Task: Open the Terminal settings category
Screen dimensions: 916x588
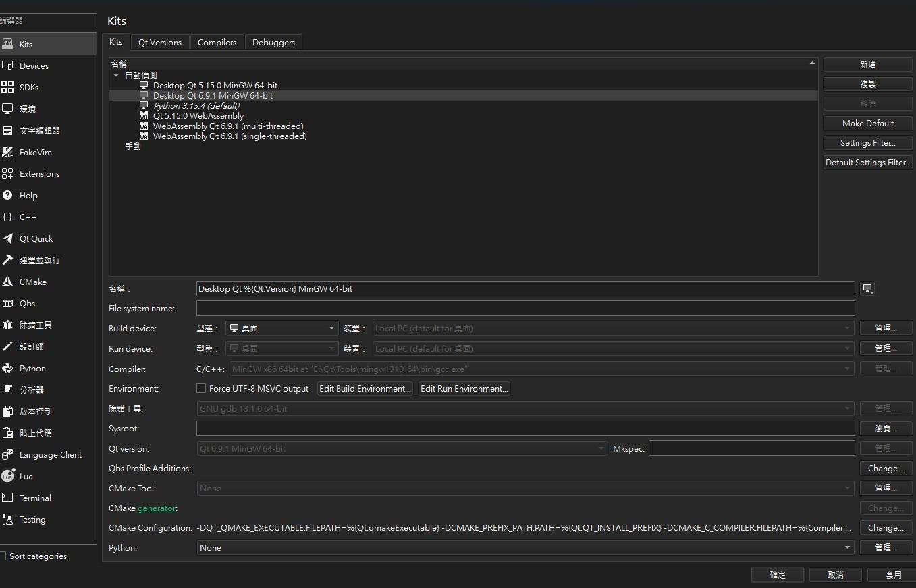Action: (x=48, y=498)
